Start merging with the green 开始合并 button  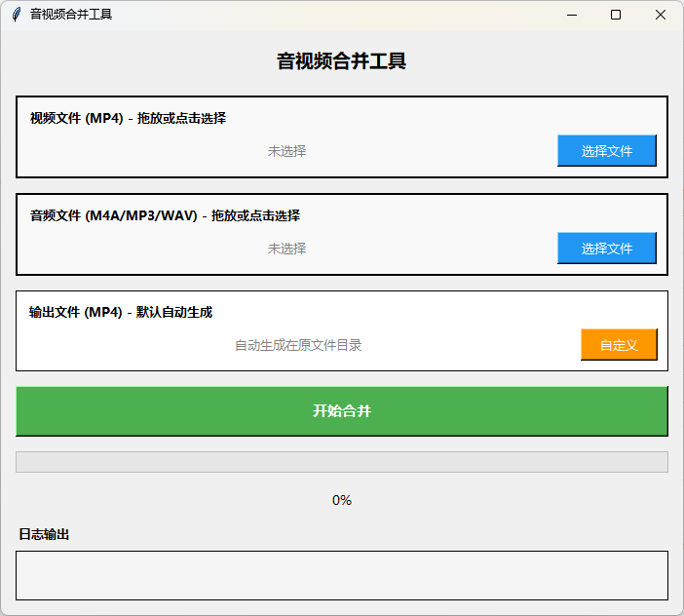341,411
